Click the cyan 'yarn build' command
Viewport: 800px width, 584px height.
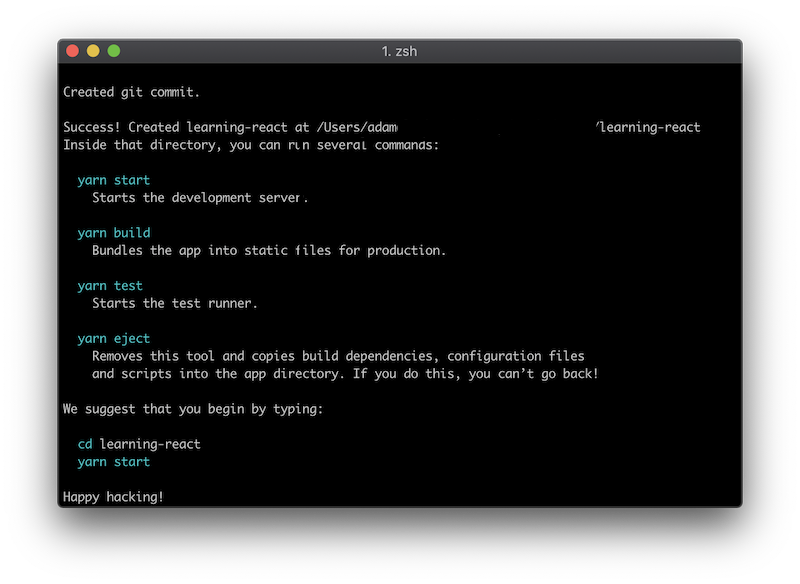click(x=114, y=233)
